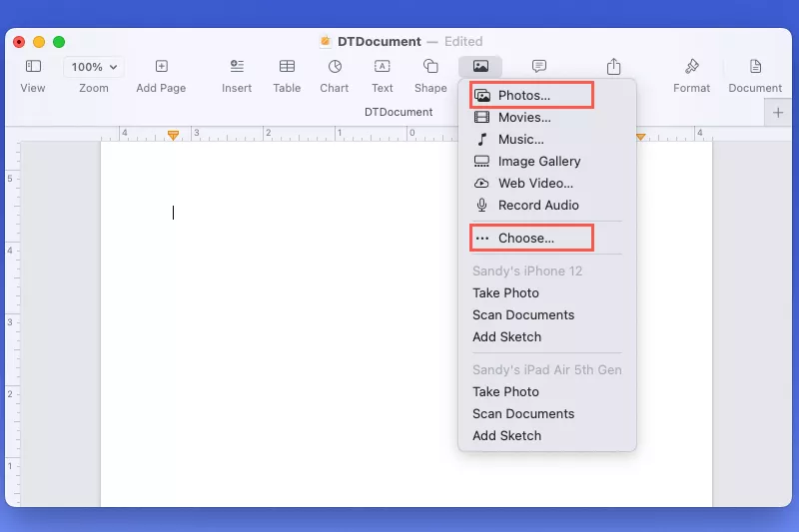Close the Media toolbar menu button
The image size is (799, 532).
pyautogui.click(x=480, y=66)
